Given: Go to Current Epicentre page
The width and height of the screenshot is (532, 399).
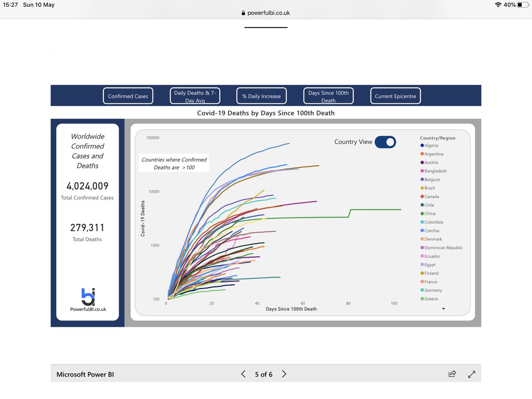Looking at the screenshot, I should (395, 96).
